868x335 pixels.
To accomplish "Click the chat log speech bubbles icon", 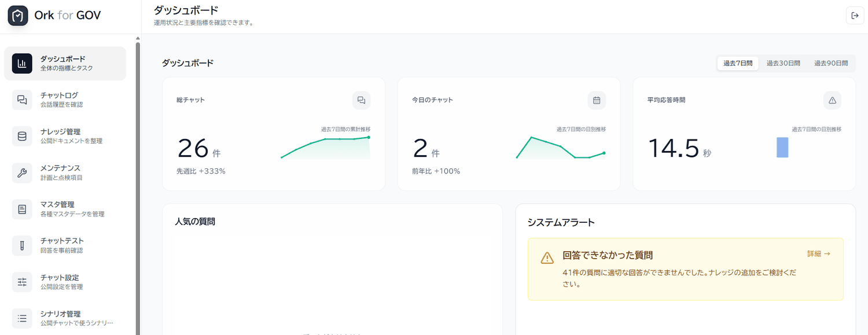I will pos(22,100).
